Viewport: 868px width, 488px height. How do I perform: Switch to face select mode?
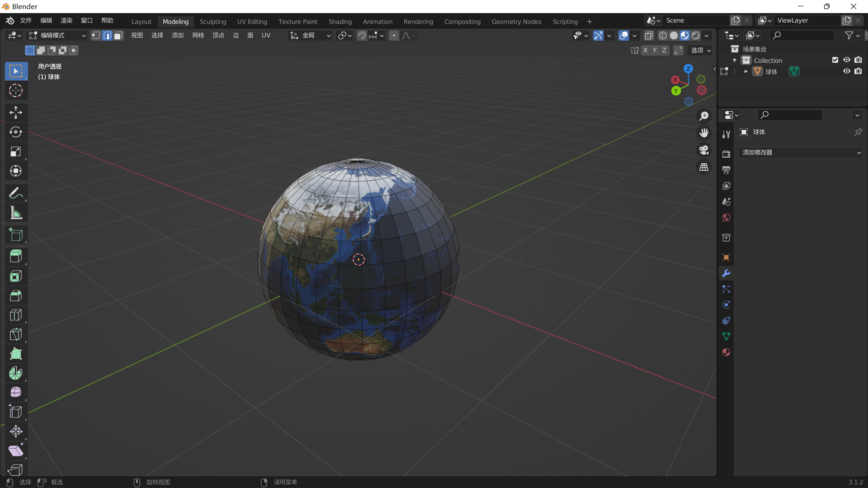(x=118, y=36)
